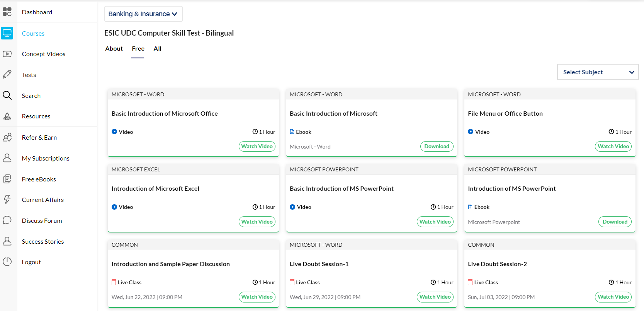
Task: Watch Video for Introduction of Microsoft Excel
Action: click(x=257, y=222)
